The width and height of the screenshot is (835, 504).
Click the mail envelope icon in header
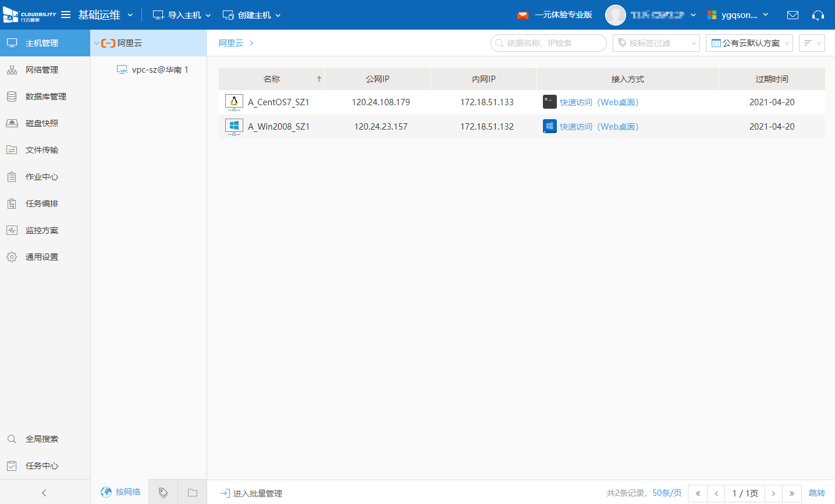pyautogui.click(x=793, y=15)
